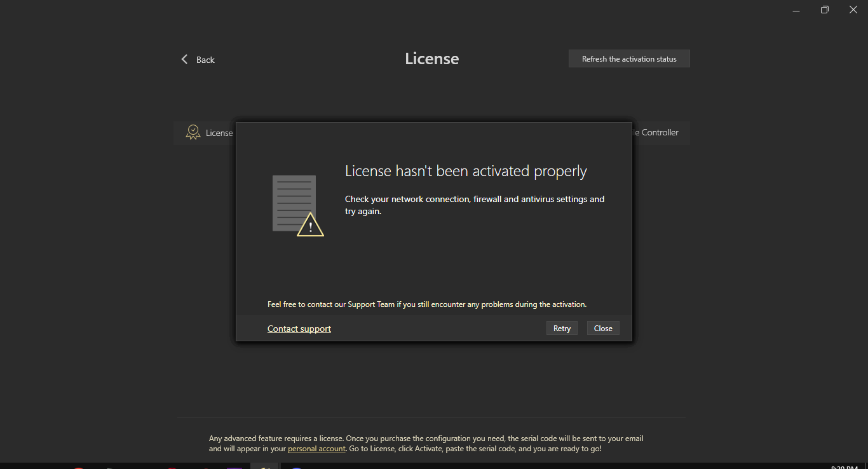Click the document warning icon in dialog
868x469 pixels.
(294, 203)
